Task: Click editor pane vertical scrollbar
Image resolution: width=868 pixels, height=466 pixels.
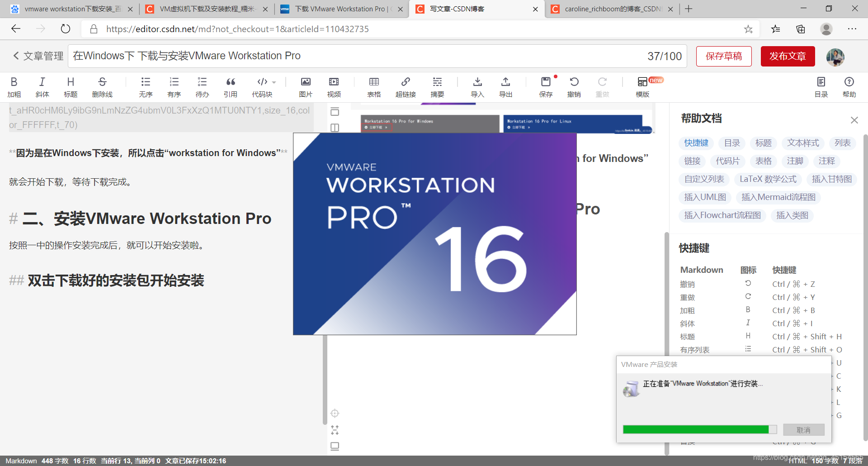Action: pos(325,380)
